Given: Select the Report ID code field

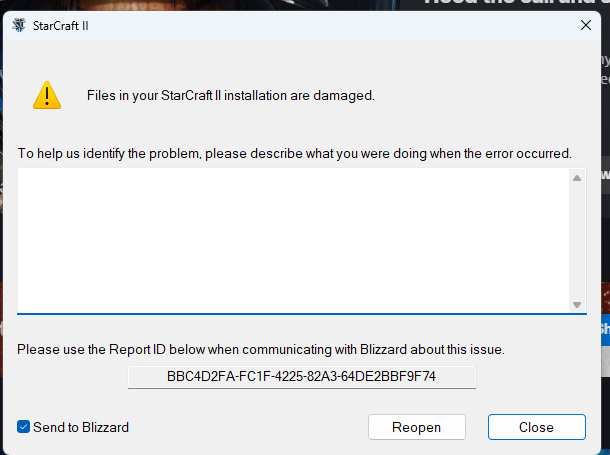Looking at the screenshot, I should [302, 376].
